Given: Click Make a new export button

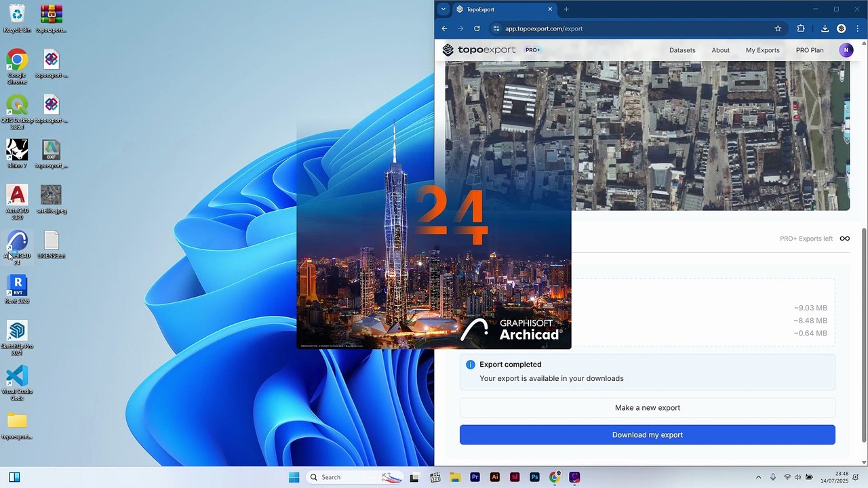Looking at the screenshot, I should click(x=648, y=407).
